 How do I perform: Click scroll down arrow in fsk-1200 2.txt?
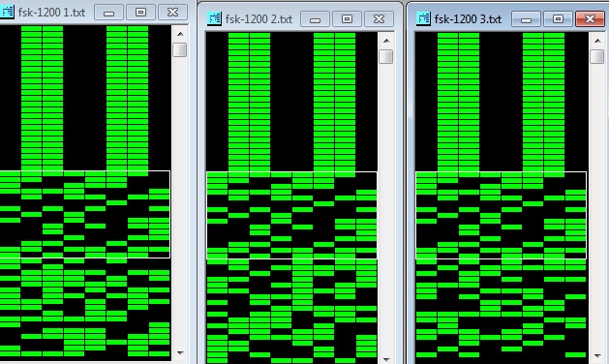(x=386, y=359)
